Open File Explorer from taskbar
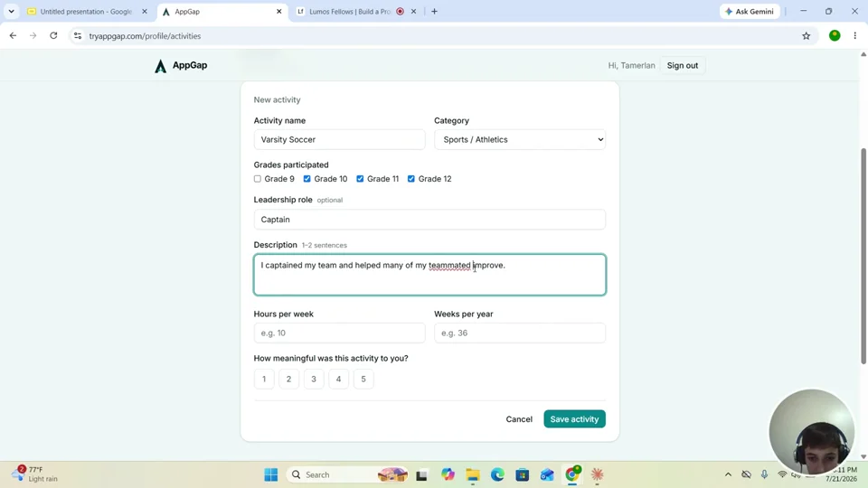The height and width of the screenshot is (488, 868). [x=472, y=474]
